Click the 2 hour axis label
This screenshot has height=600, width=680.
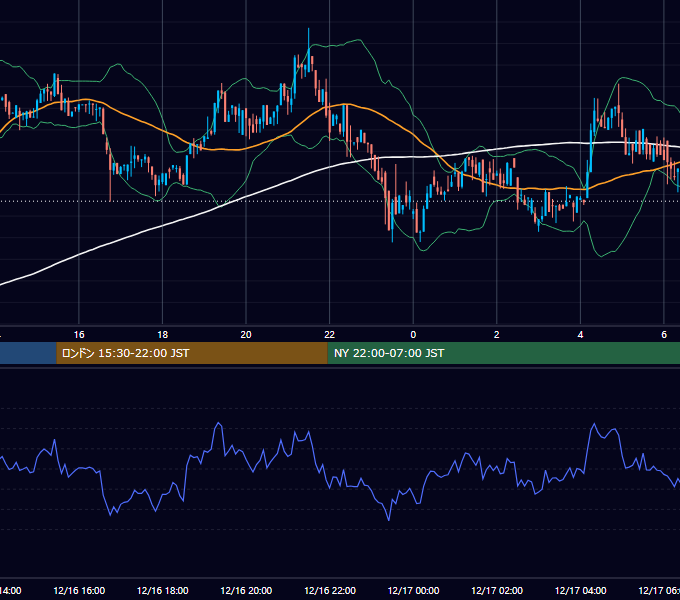coord(497,335)
